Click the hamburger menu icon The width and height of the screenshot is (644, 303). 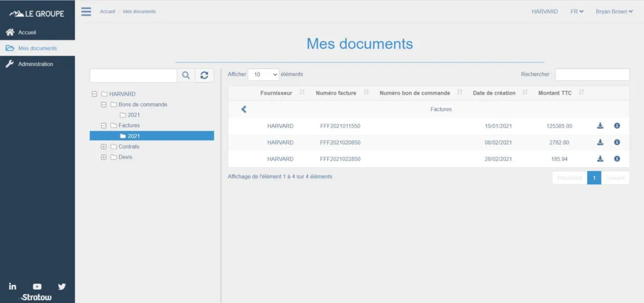pos(86,11)
